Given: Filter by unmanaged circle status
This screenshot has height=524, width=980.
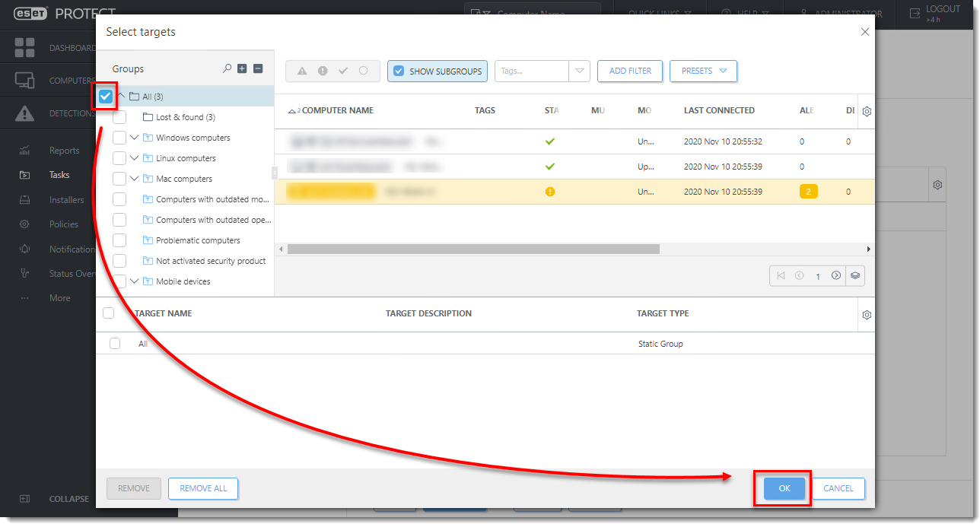Looking at the screenshot, I should pos(364,71).
